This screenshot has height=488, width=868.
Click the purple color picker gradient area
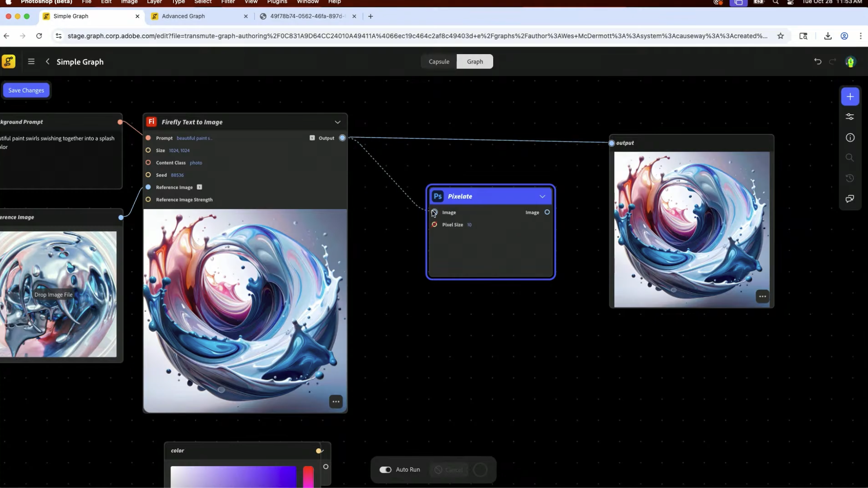233,477
